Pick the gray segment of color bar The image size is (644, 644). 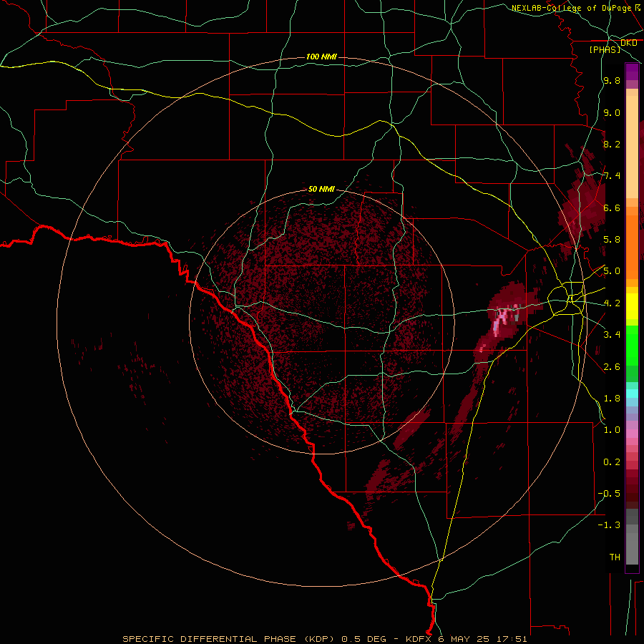pyautogui.click(x=632, y=538)
